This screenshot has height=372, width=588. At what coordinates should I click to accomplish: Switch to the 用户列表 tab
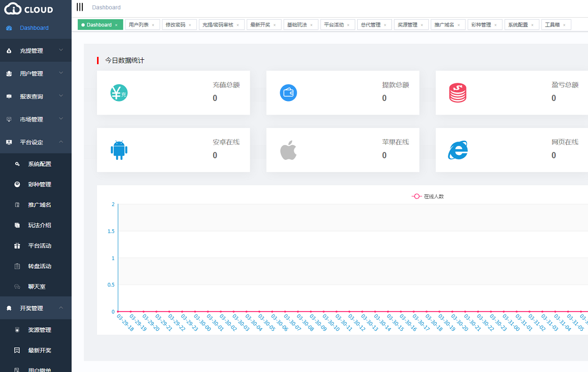click(x=139, y=25)
